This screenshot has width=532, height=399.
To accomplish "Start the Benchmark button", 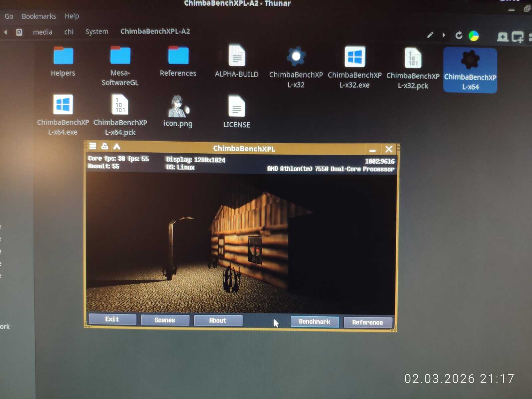I will click(x=315, y=322).
